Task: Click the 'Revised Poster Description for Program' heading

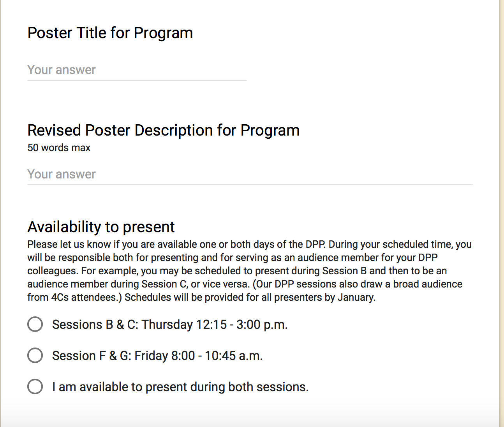Action: (x=164, y=131)
